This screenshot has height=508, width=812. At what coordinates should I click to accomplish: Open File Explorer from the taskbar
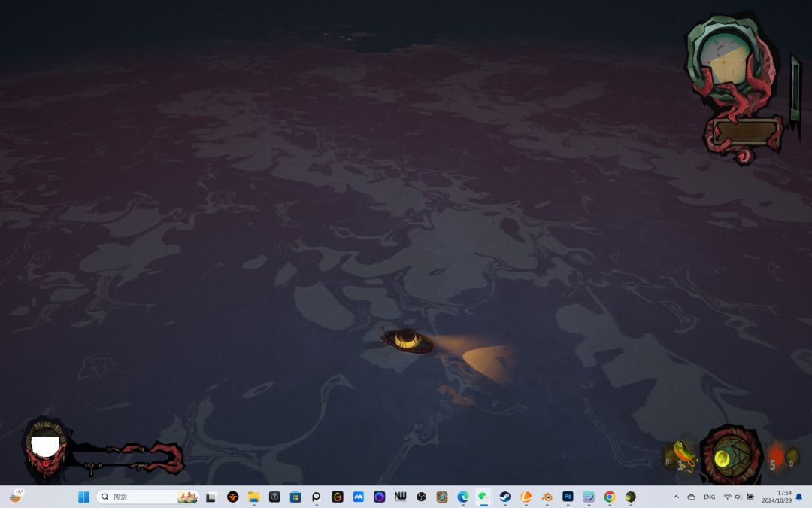coord(253,497)
